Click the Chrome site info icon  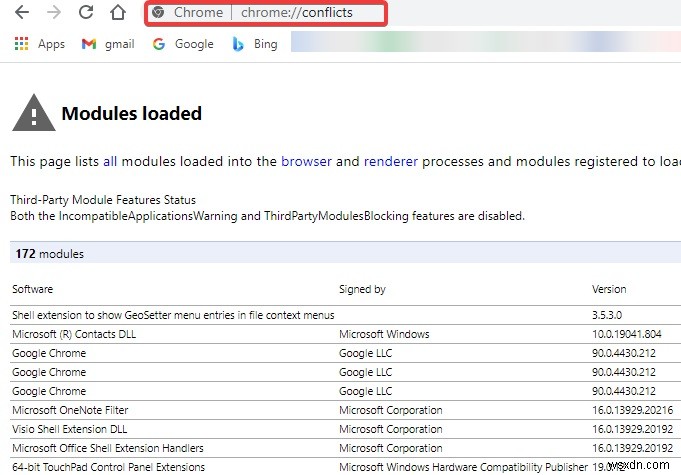(158, 12)
